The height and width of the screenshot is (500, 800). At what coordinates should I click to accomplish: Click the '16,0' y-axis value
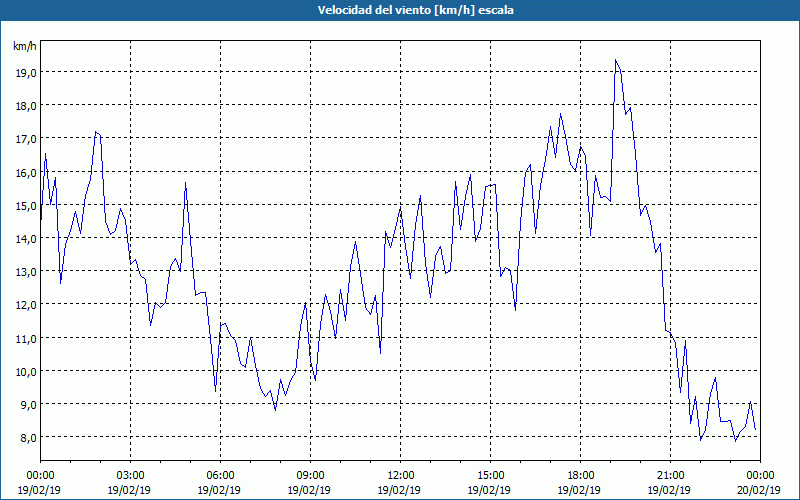pos(26,172)
